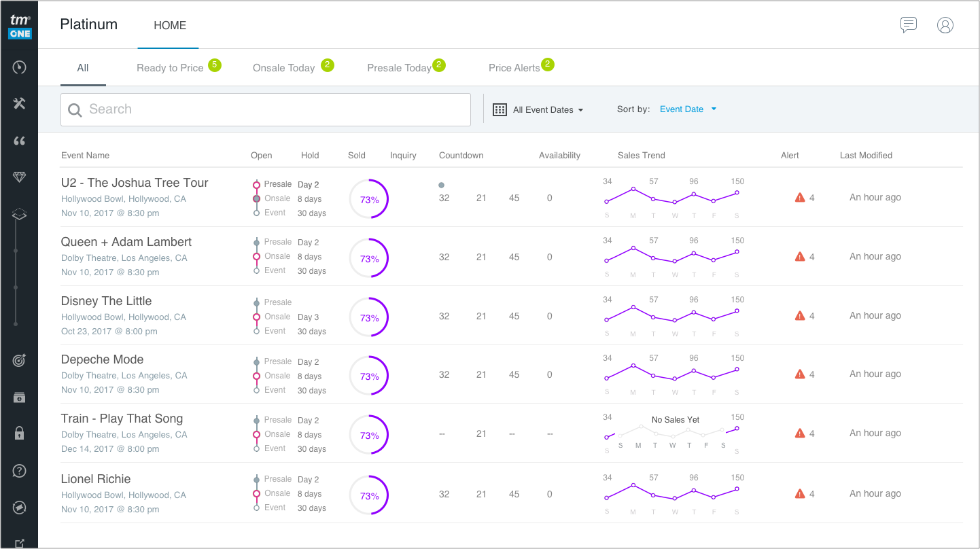
Task: Click the stacked layers sidebar icon
Action: click(x=19, y=215)
